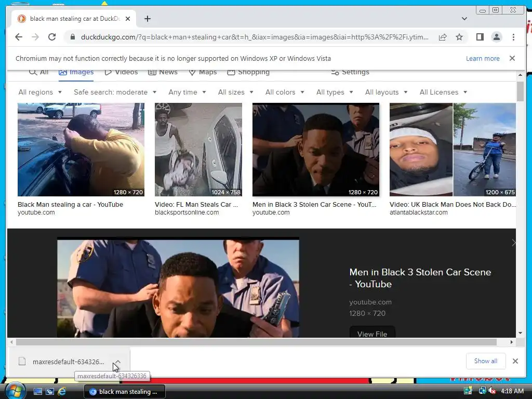
Task: Expand the All colors filter
Action: coord(285,92)
